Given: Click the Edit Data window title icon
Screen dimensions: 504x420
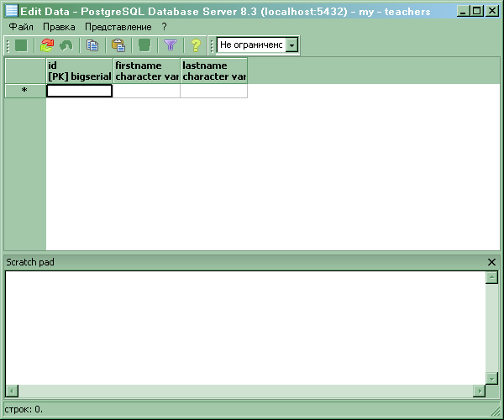Looking at the screenshot, I should [x=12, y=11].
